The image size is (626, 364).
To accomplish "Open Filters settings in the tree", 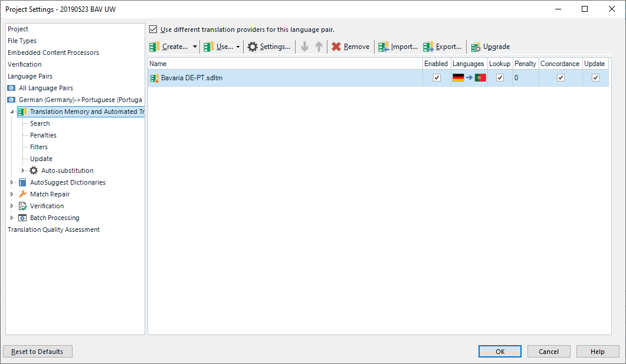I will point(39,147).
